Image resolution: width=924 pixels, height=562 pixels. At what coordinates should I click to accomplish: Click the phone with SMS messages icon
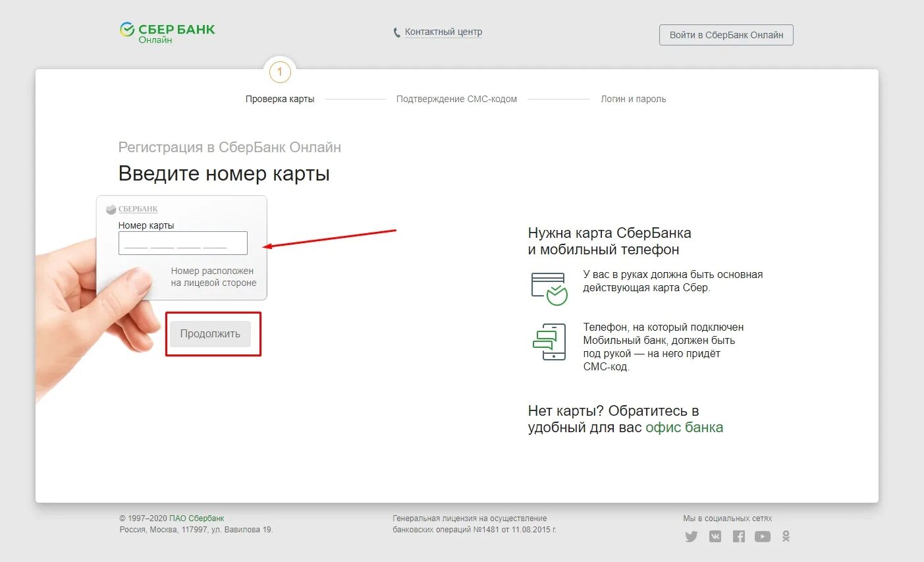[x=549, y=341]
